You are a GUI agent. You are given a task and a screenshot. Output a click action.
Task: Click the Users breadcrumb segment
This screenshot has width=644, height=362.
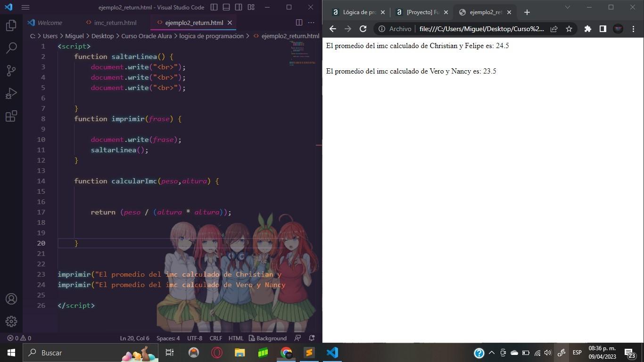coord(50,36)
